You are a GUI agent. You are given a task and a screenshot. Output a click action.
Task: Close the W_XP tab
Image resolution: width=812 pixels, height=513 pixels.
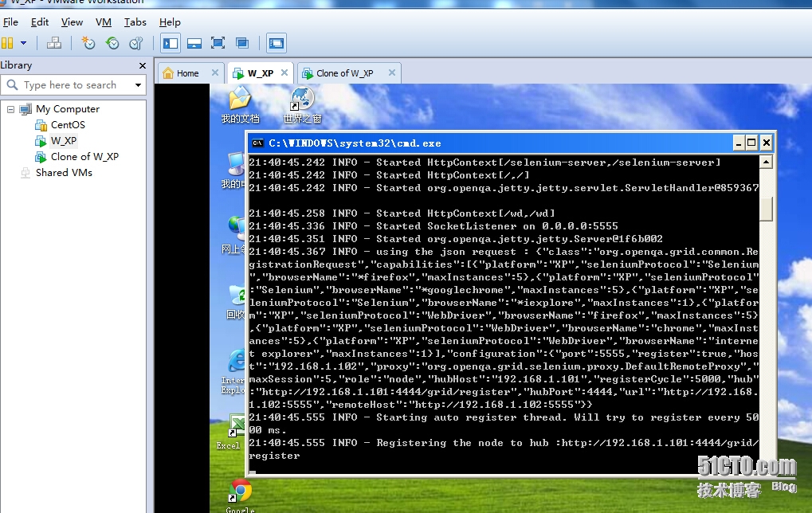(x=284, y=73)
